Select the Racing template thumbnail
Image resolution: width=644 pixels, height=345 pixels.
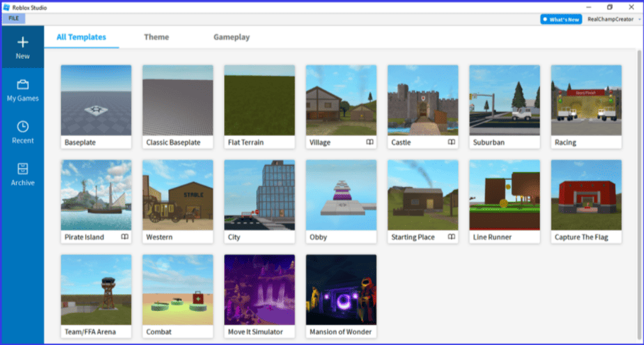587,100
